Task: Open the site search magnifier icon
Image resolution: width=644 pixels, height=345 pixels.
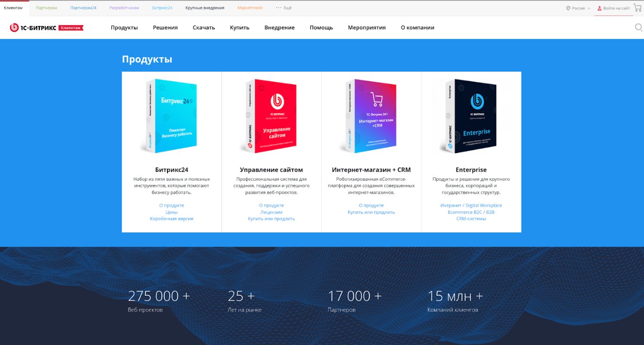Action: coord(638,27)
